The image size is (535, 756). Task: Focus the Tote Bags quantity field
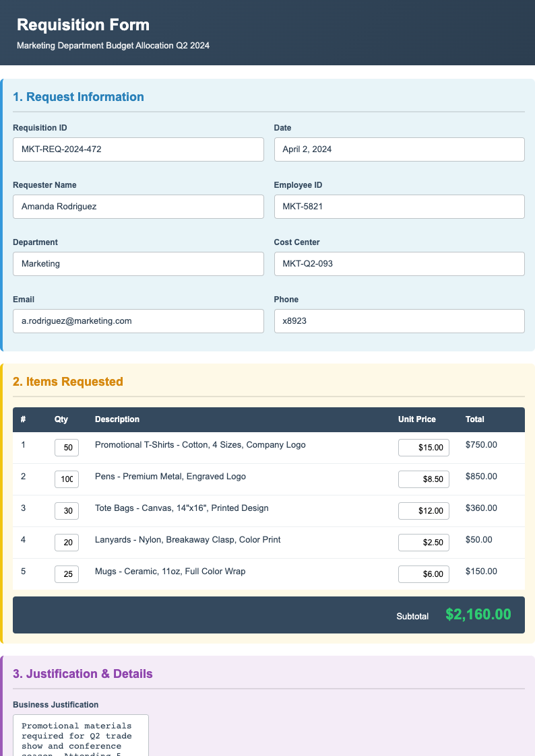tap(67, 511)
